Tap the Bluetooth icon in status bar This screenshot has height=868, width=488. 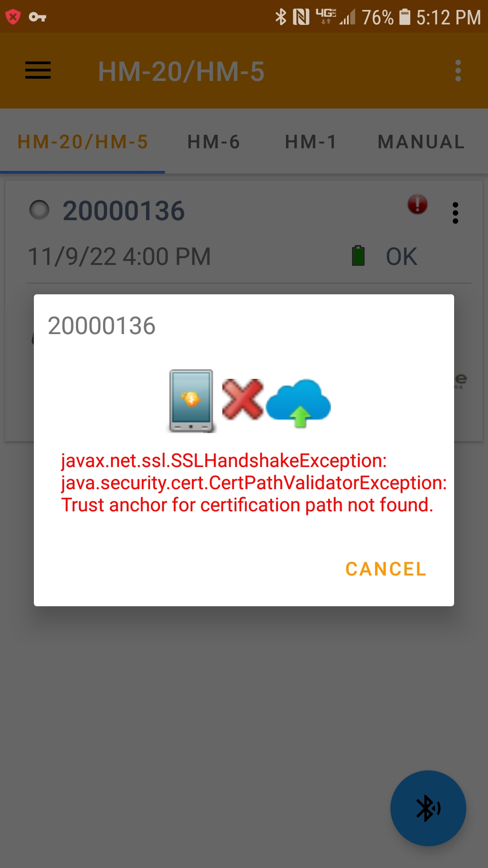point(281,17)
